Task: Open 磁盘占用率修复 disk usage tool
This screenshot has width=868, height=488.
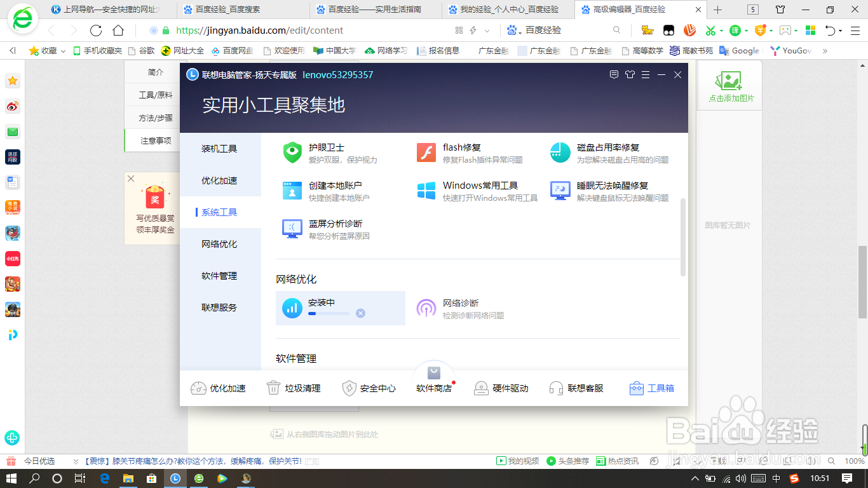Action: [x=610, y=153]
